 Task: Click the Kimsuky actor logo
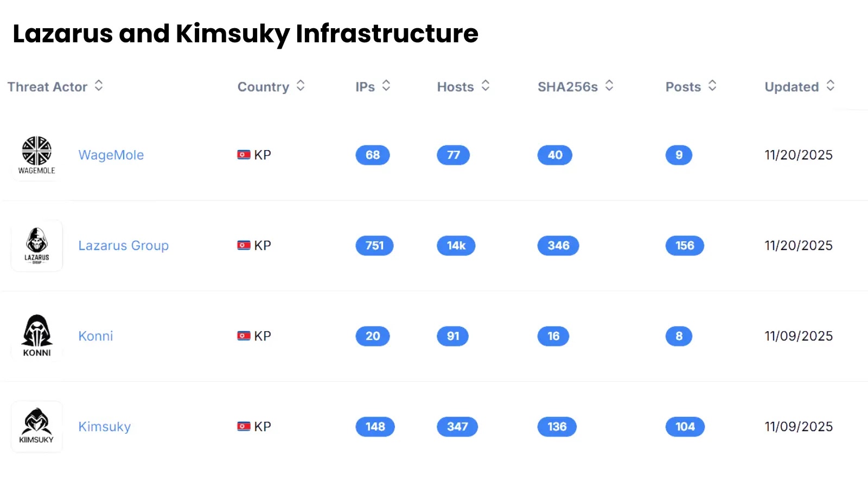pyautogui.click(x=36, y=426)
